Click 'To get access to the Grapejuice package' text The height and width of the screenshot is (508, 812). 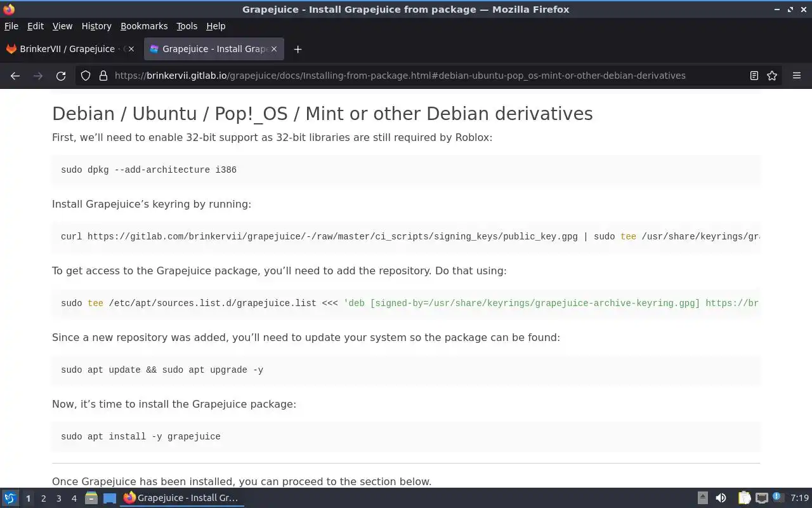point(279,271)
